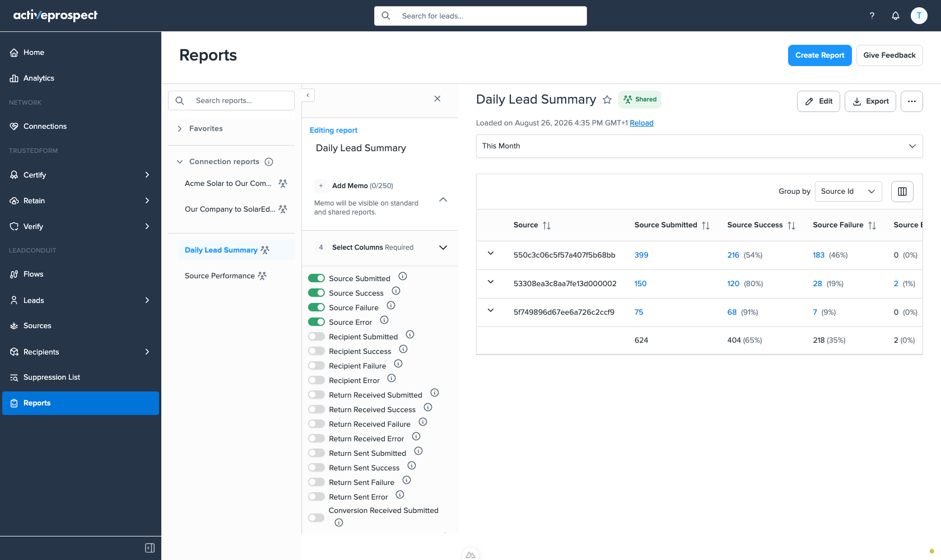Collapse the Select Columns section chevron

443,248
